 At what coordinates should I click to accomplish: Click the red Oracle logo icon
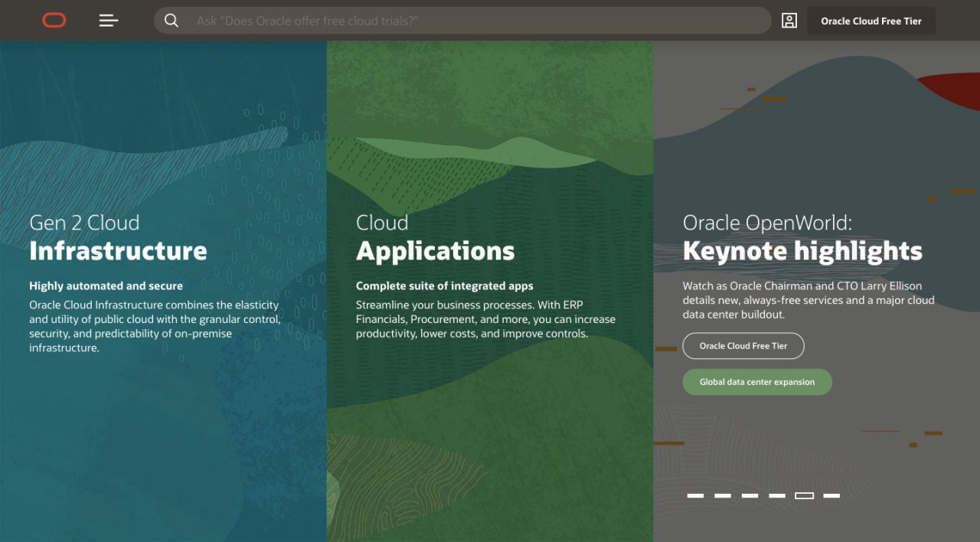point(54,21)
